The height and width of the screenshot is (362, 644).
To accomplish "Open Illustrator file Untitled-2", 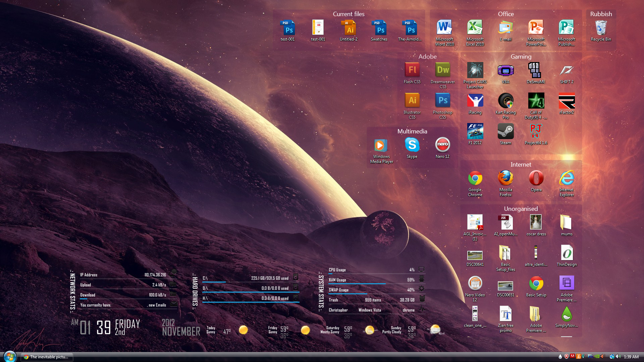I will tap(348, 27).
